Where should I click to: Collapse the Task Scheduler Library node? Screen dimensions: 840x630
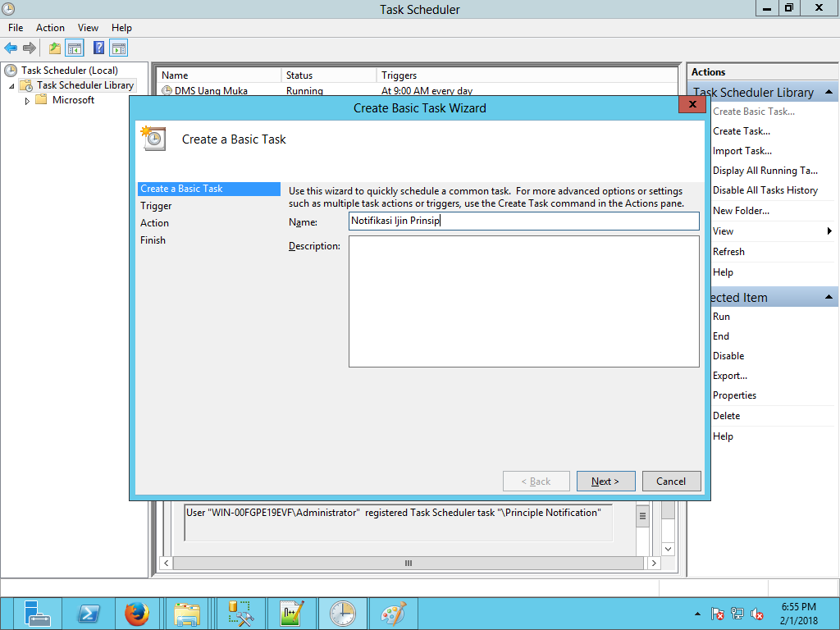[11, 86]
